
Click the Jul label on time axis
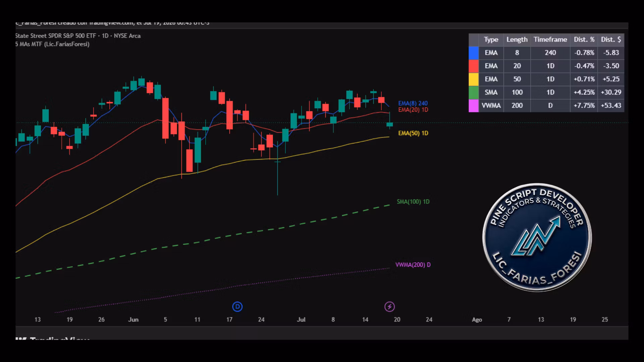[x=301, y=319]
